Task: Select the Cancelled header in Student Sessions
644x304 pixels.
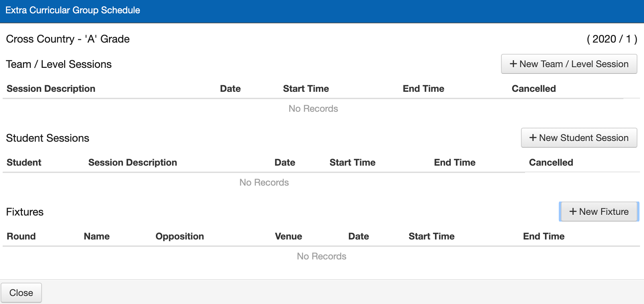Action: click(x=551, y=162)
